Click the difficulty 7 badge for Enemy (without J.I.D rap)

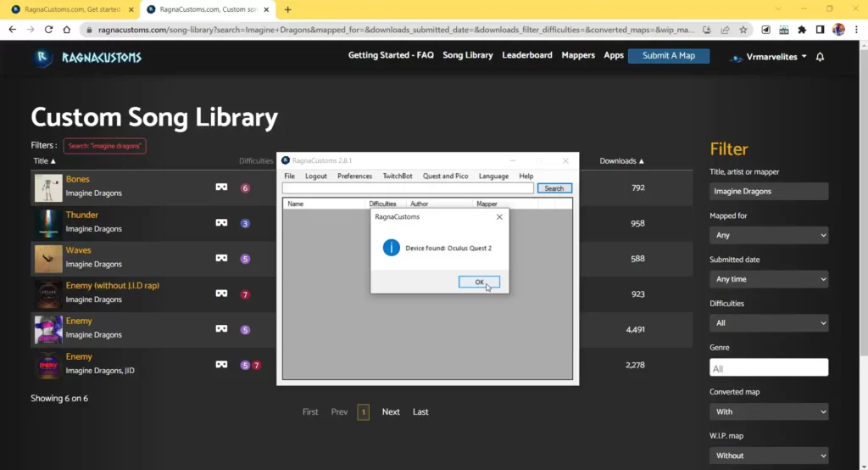tap(245, 294)
